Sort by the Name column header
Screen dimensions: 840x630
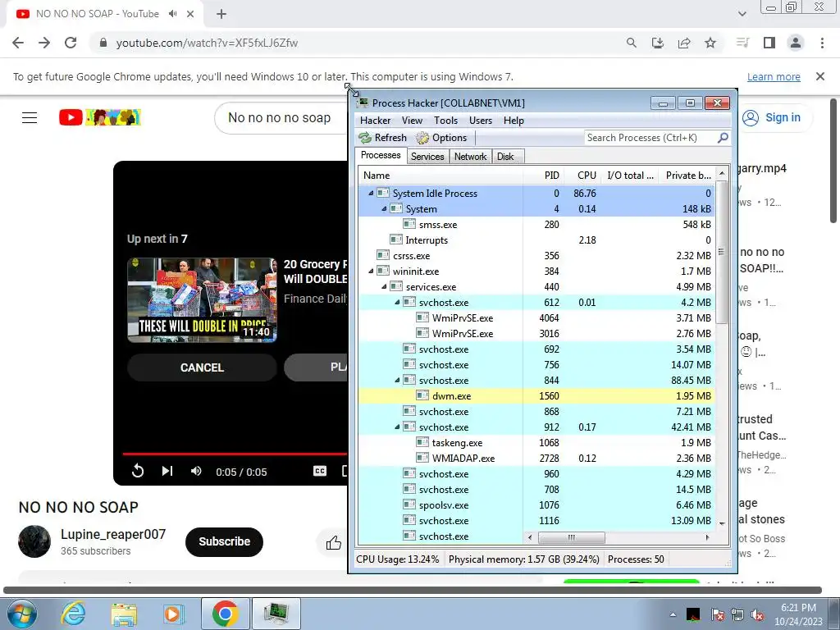pyautogui.click(x=441, y=176)
